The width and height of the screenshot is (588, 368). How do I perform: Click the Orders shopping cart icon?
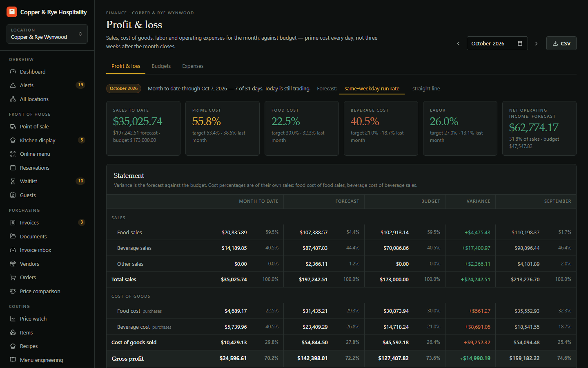click(x=13, y=277)
